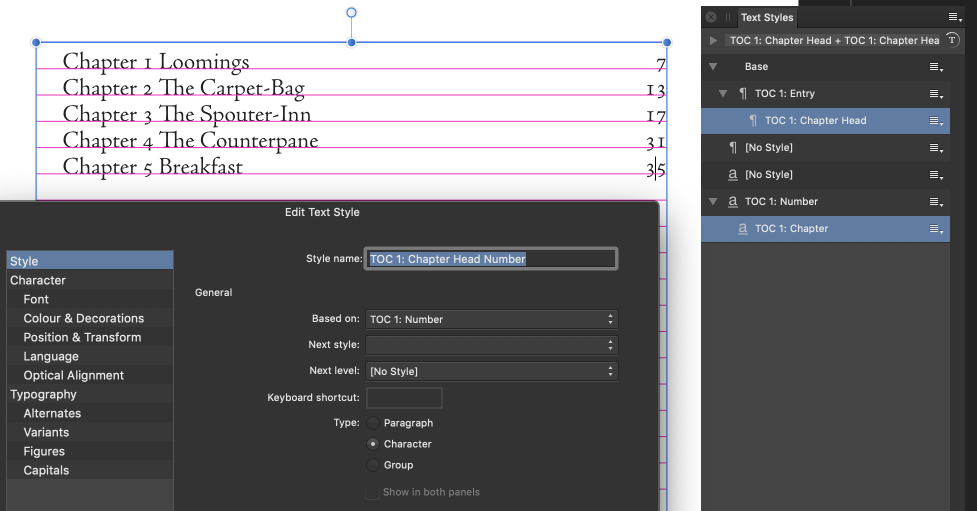
Task: Open options menu for Base style group
Action: click(936, 67)
